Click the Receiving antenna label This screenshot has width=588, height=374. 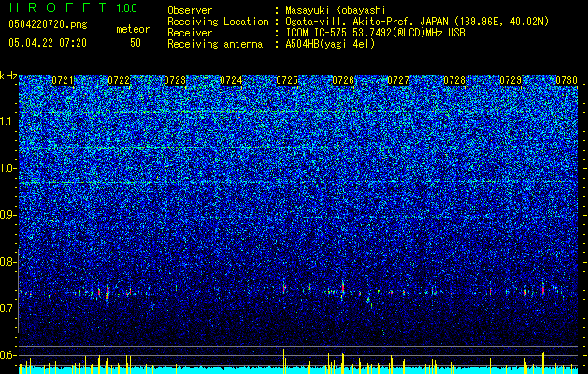click(215, 44)
